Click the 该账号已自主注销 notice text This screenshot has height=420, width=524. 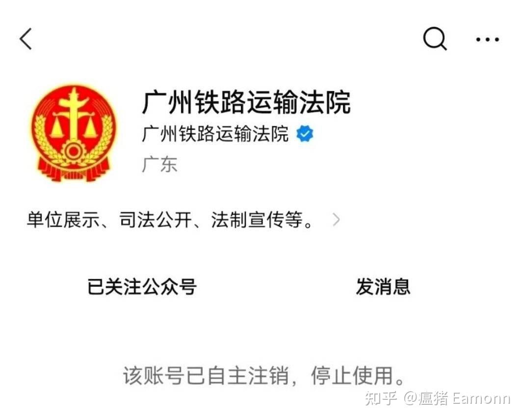206,375
